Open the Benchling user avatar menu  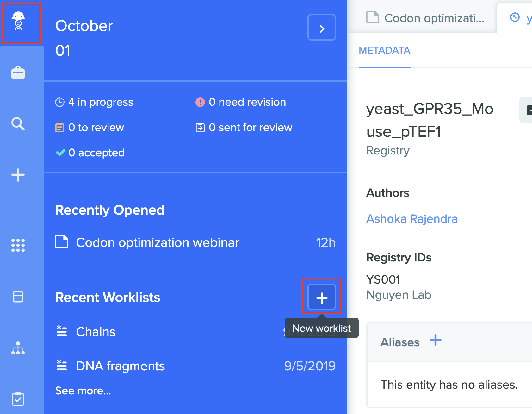[x=18, y=22]
